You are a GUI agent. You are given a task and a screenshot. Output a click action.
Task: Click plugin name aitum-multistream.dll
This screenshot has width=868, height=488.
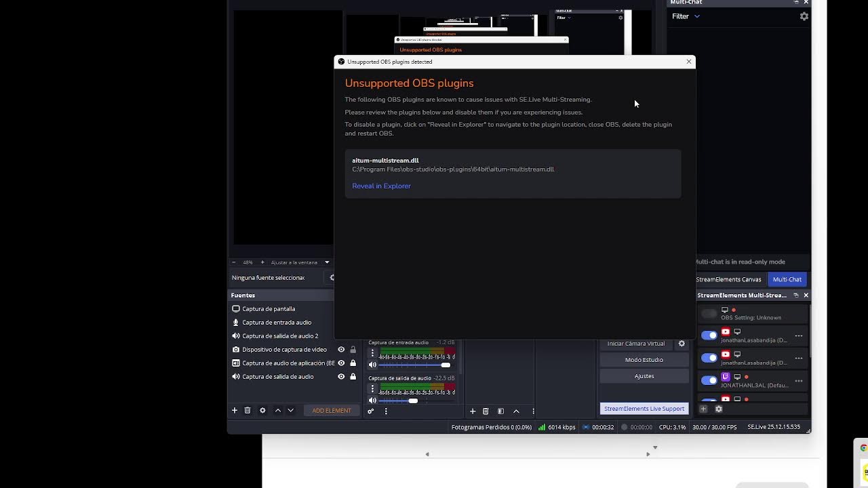pos(385,161)
